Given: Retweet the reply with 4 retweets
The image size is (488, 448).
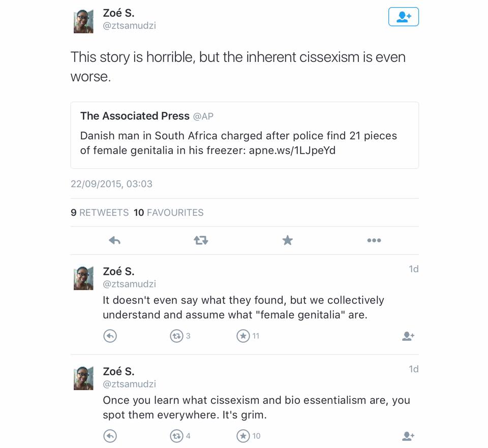Looking at the screenshot, I should (176, 436).
